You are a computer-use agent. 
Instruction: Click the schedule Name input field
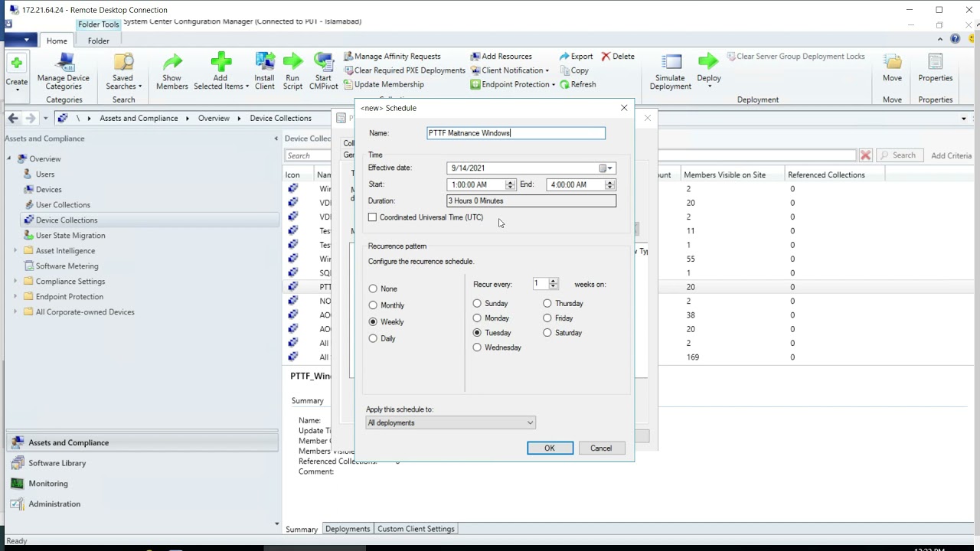[x=516, y=133]
